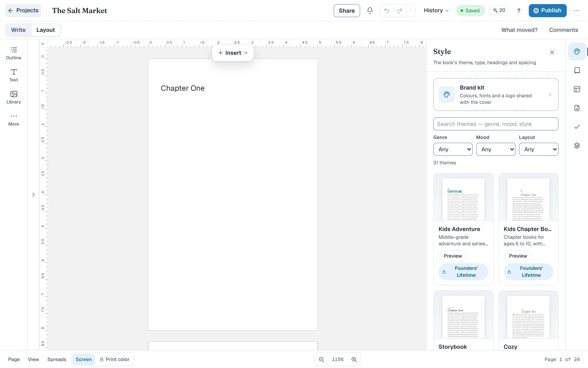Viewport: 588px width, 368px height.
Task: Open the AI credits counter showing 20
Action: 499,10
